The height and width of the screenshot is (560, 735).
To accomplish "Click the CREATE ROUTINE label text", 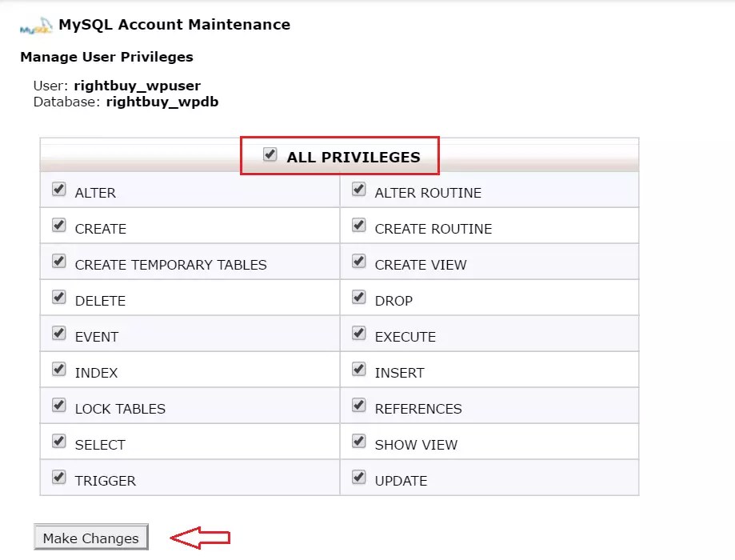I will click(433, 229).
